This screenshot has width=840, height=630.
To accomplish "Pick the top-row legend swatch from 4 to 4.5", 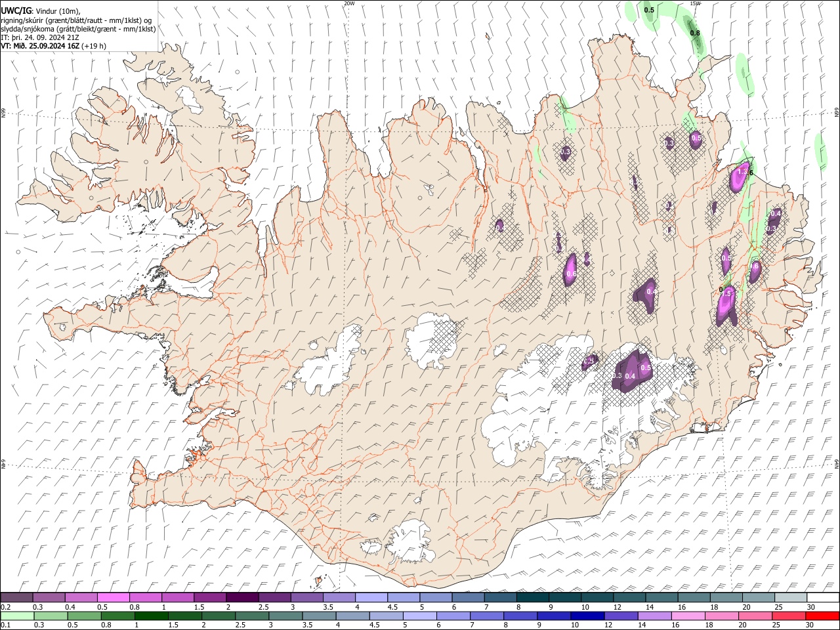I will pos(371,598).
